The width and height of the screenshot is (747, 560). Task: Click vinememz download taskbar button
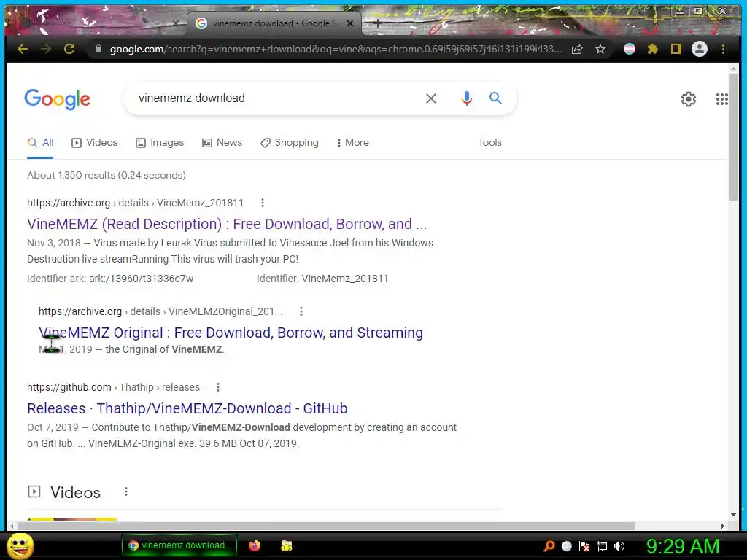pos(179,545)
